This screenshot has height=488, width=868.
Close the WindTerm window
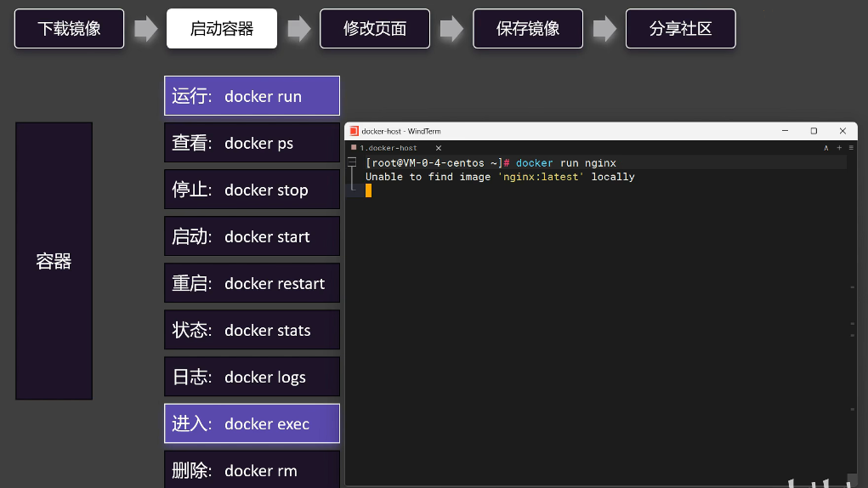pos(842,131)
